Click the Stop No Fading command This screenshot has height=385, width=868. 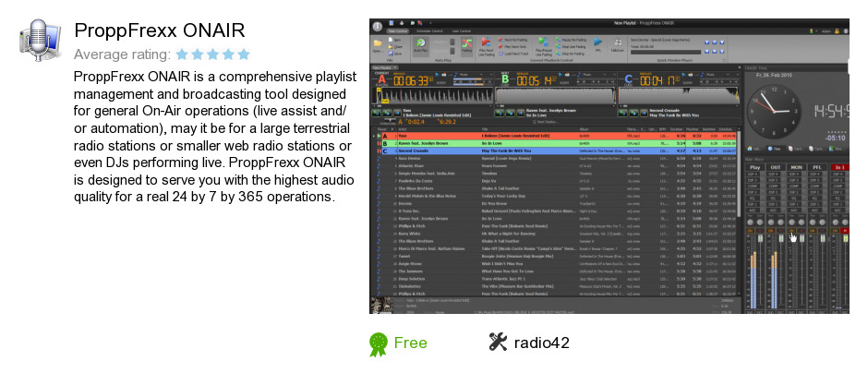click(571, 54)
